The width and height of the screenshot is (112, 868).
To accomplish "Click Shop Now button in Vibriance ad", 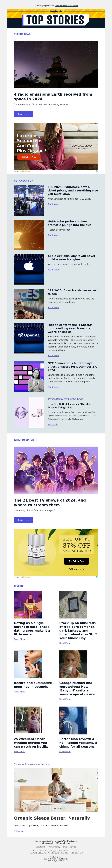I will tap(76, 561).
